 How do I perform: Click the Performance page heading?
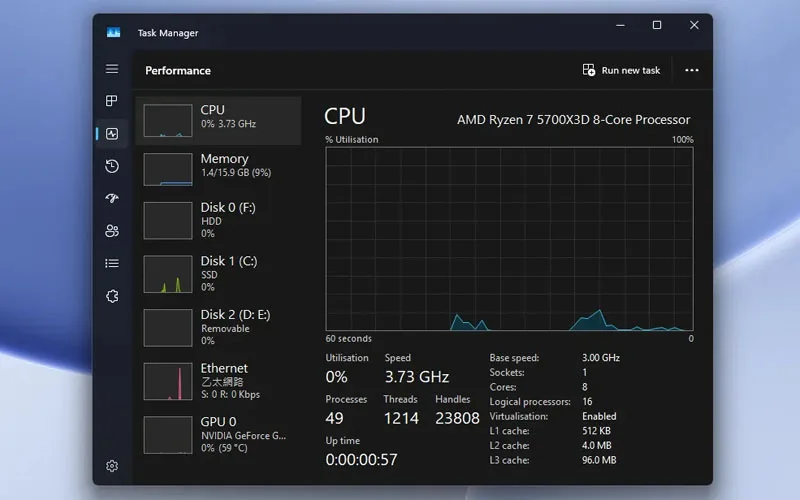click(x=178, y=70)
